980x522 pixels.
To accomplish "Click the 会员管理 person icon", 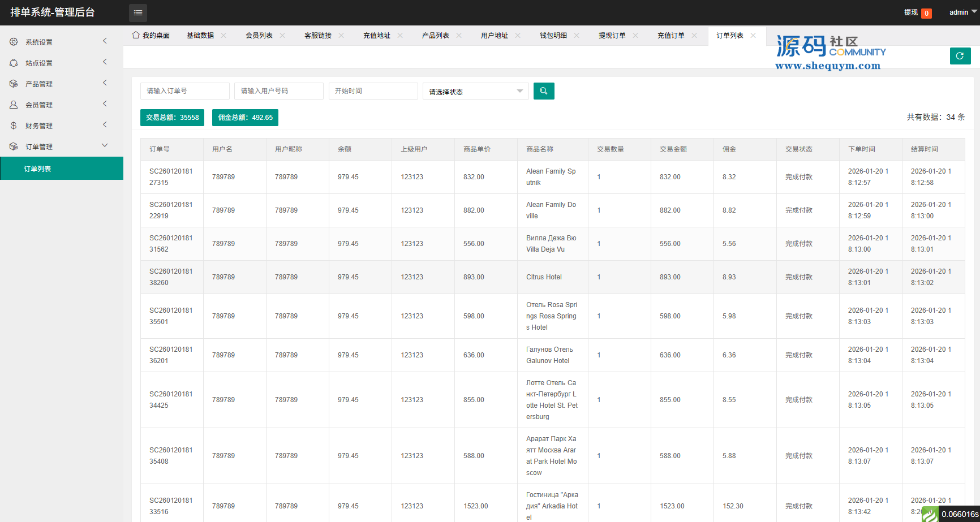I will pos(14,105).
